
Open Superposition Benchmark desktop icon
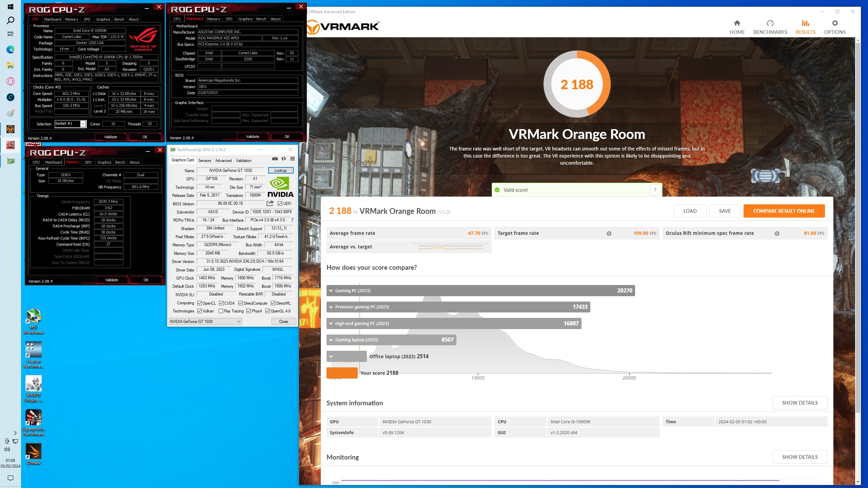[34, 422]
